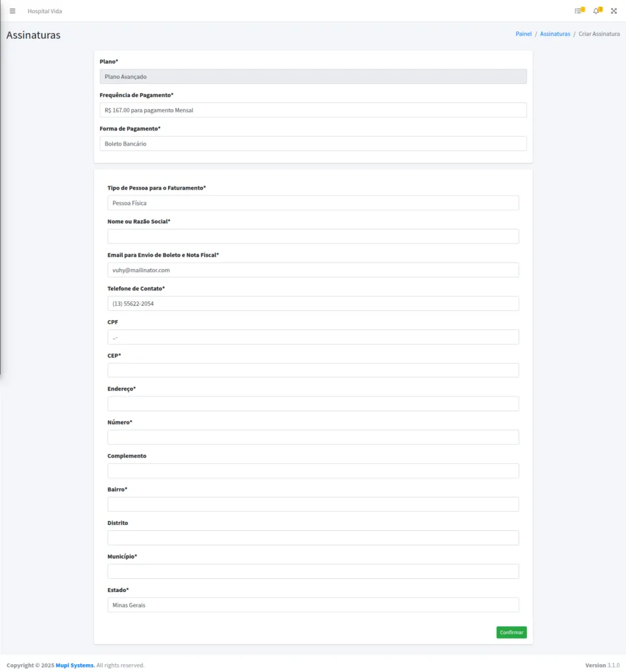Click the Município input field
The image size is (626, 672).
pyautogui.click(x=313, y=572)
